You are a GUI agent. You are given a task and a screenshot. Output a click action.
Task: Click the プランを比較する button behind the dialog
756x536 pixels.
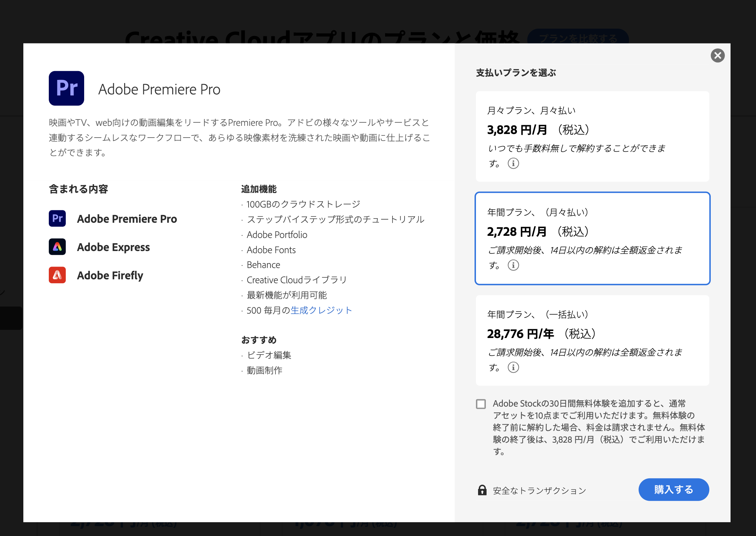click(x=578, y=36)
